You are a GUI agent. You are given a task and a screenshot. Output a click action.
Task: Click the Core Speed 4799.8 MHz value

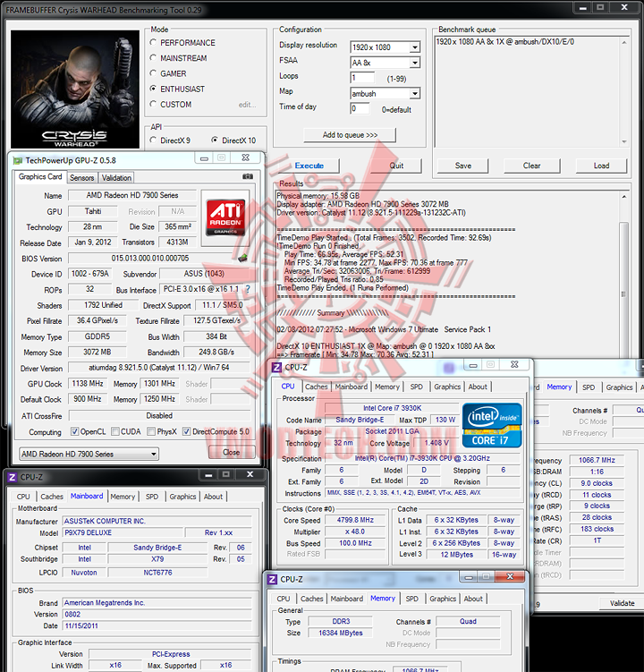pyautogui.click(x=355, y=520)
